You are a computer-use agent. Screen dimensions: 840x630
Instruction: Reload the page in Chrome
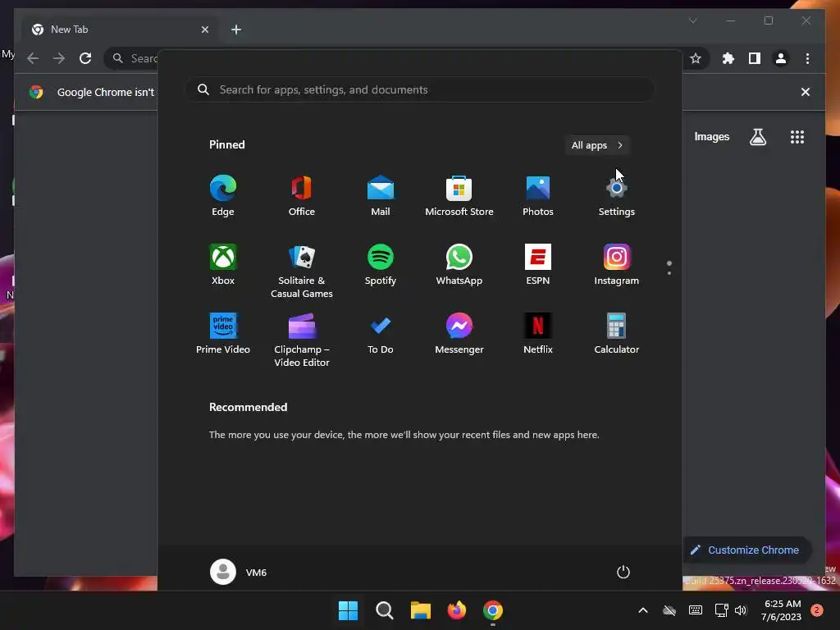pyautogui.click(x=85, y=58)
